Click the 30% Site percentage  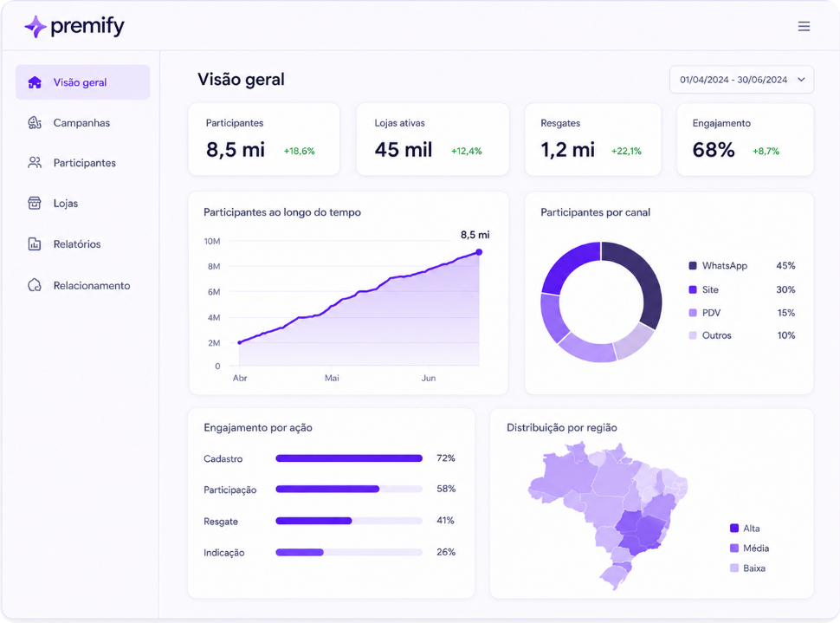point(786,289)
